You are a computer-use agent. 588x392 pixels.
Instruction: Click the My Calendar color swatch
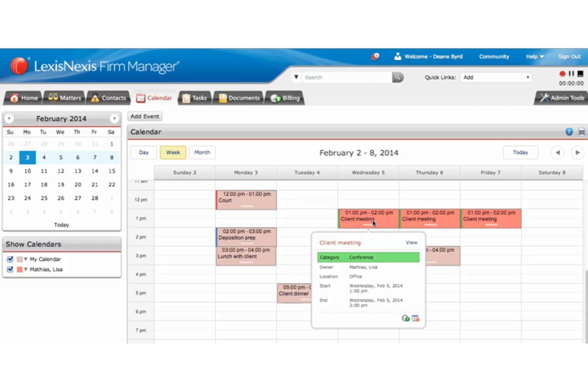point(19,259)
